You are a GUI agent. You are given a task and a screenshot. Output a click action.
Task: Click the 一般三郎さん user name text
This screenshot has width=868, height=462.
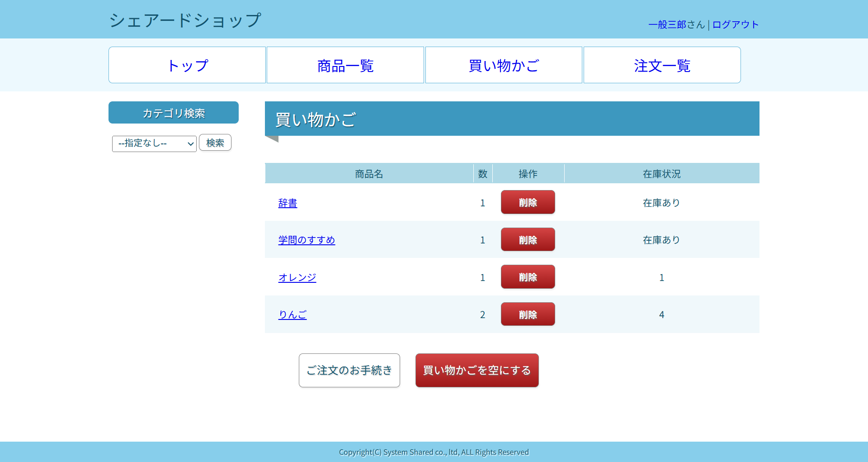675,24
